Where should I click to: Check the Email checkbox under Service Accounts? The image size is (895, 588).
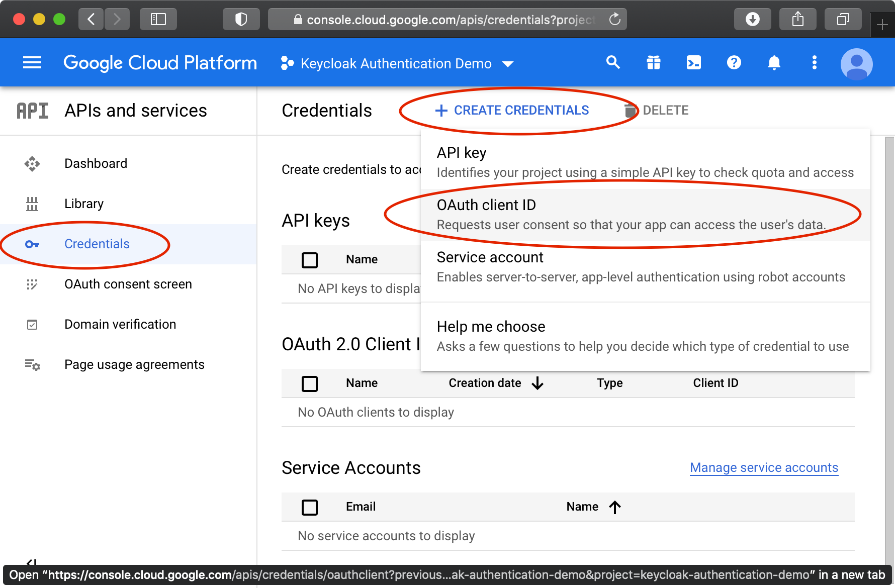[310, 507]
